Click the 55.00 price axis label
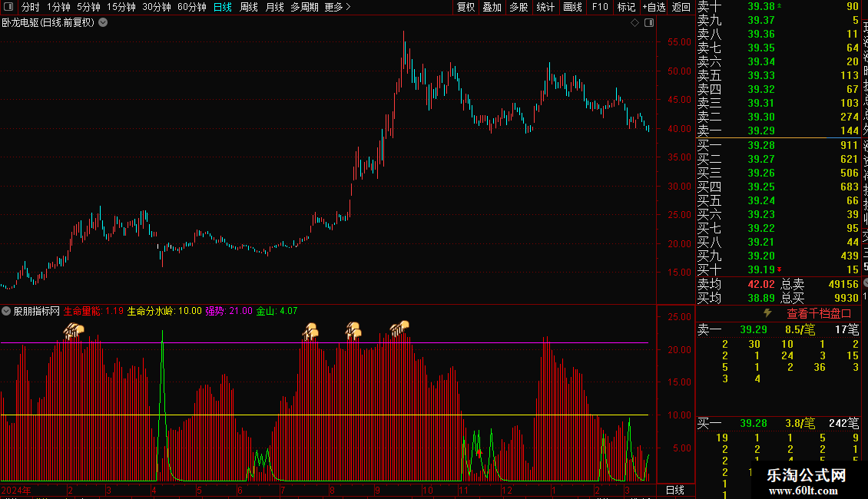Image resolution: width=868 pixels, height=499 pixels. [679, 42]
